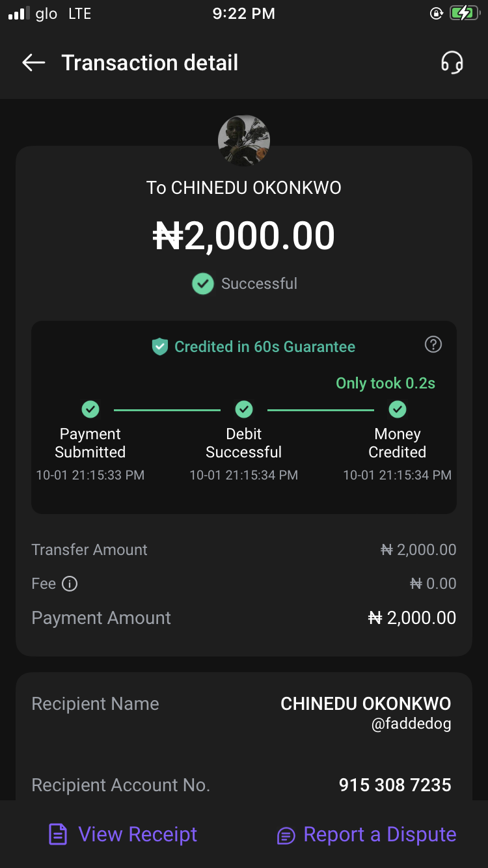
Task: Tap the Payment Submitted checkmark
Action: click(90, 409)
